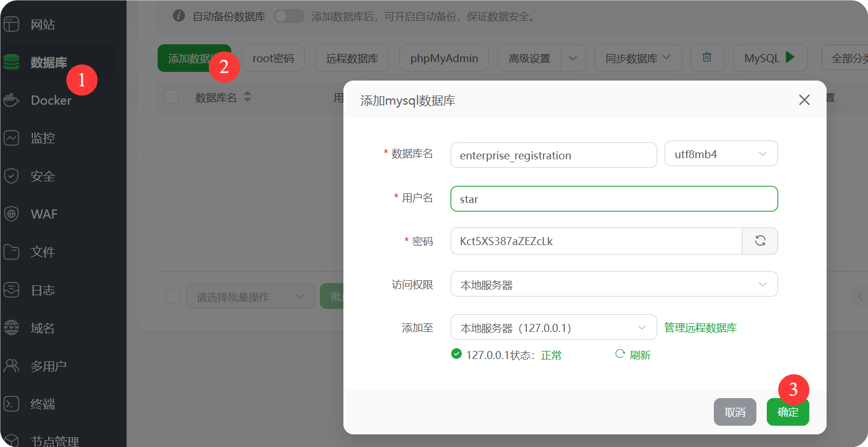Open the utf8mb4 charset dropdown
The image size is (868, 447).
pos(721,154)
